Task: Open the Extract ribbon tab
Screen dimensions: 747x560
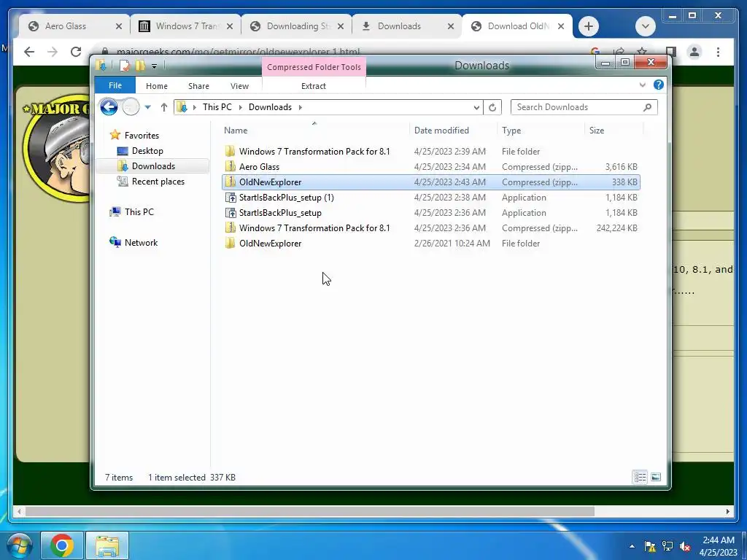Action: click(314, 86)
